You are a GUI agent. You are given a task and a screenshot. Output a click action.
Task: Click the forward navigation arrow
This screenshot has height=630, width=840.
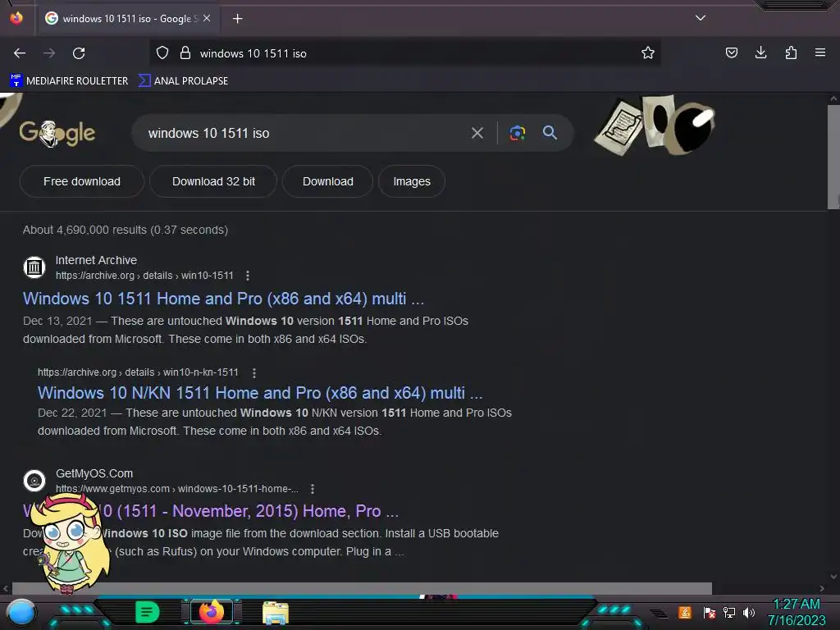pos(49,53)
